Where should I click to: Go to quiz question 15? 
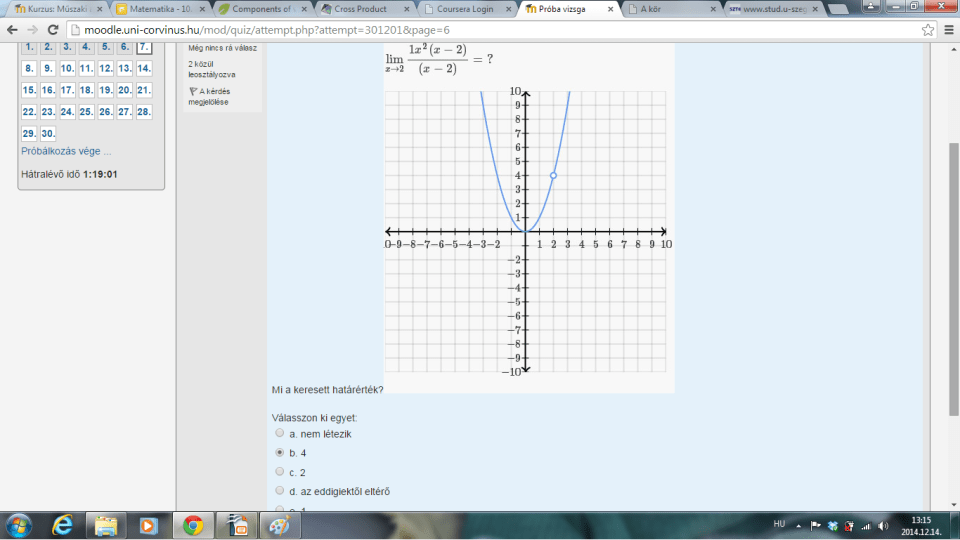pyautogui.click(x=29, y=90)
